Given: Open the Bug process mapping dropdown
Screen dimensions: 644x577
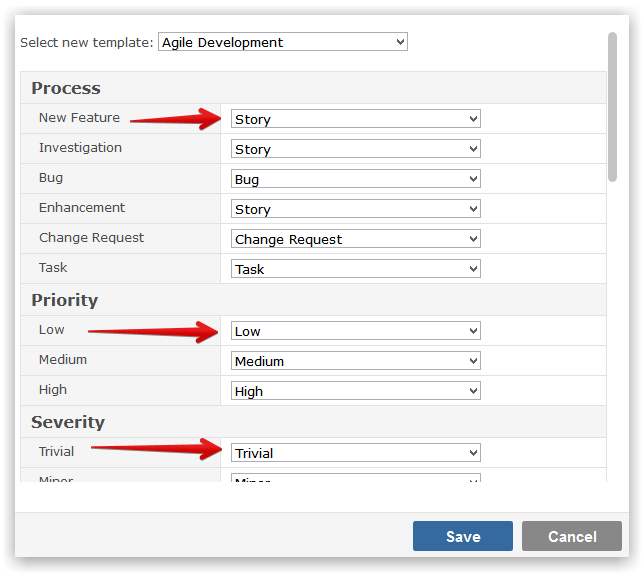Looking at the screenshot, I should [x=356, y=179].
